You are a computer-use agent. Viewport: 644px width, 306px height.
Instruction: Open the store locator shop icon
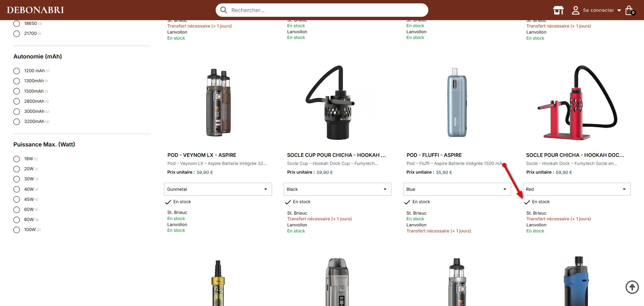[558, 10]
